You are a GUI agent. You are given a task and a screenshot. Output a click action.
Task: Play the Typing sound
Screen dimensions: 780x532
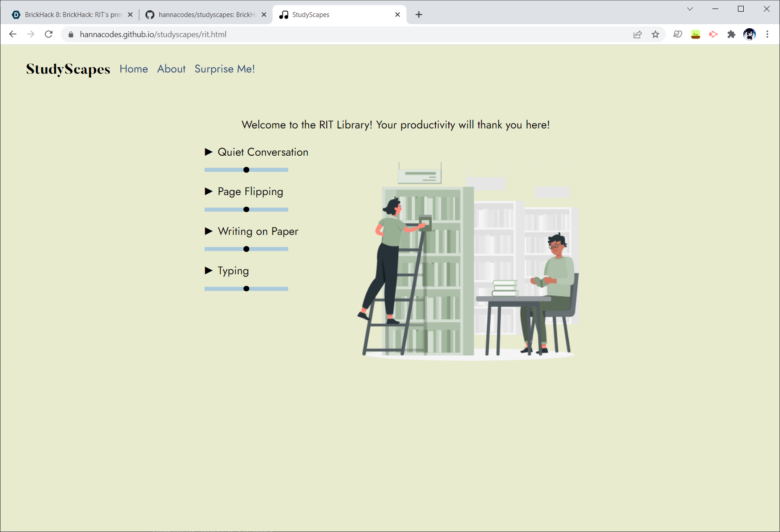tap(209, 271)
